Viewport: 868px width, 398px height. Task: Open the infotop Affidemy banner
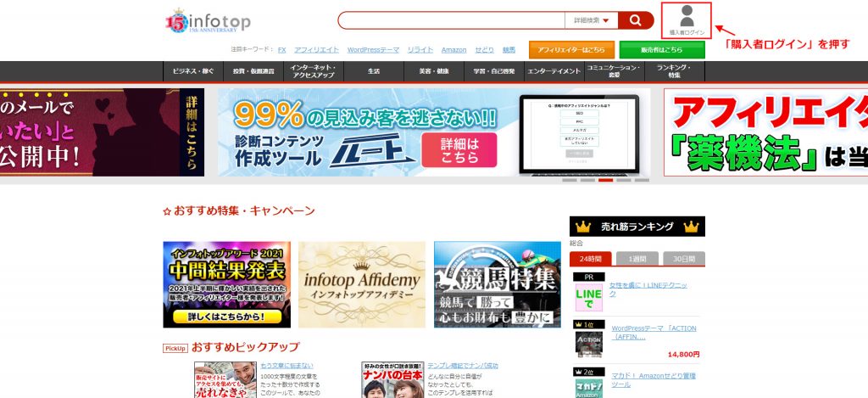pyautogui.click(x=362, y=284)
